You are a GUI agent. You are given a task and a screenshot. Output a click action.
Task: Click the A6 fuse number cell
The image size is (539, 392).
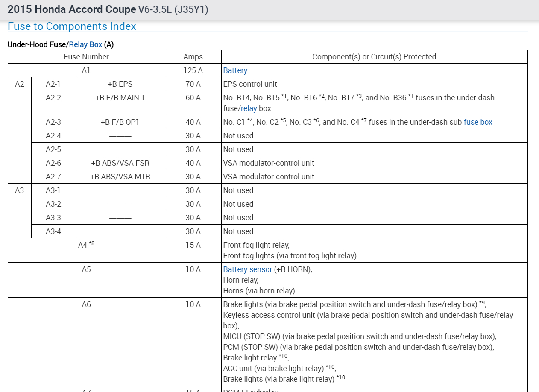pos(86,342)
